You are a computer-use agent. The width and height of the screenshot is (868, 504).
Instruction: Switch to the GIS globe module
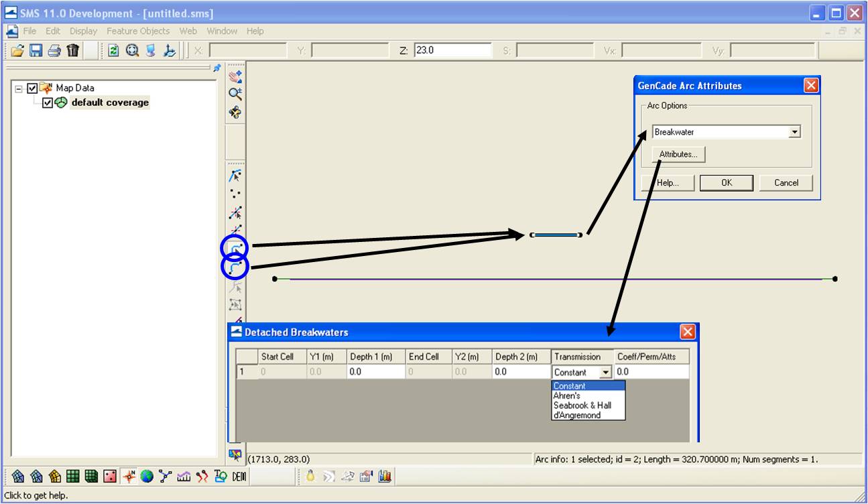(147, 477)
